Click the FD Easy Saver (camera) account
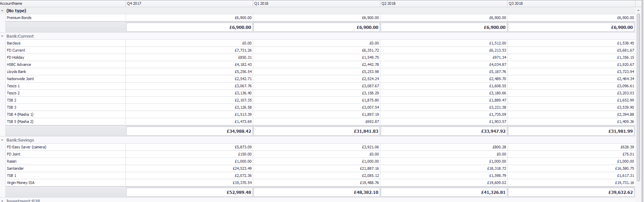644x202 pixels. [x=26, y=147]
